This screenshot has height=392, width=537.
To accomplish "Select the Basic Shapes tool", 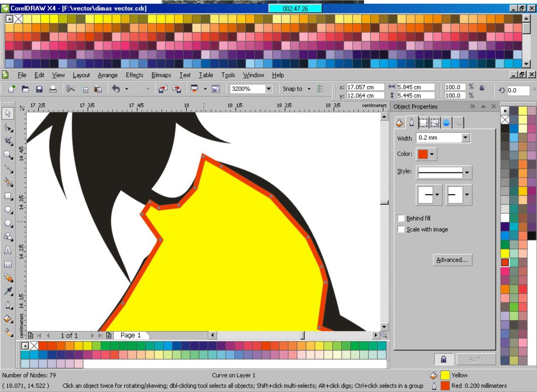I will (8, 237).
